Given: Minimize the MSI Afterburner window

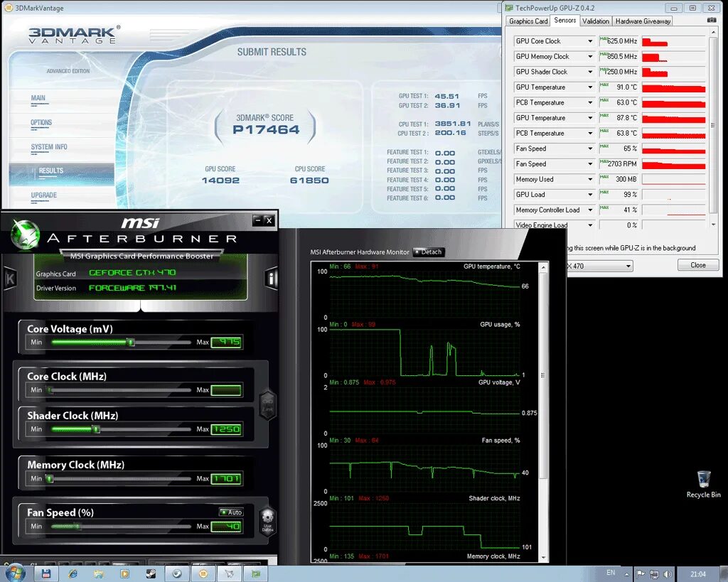Looking at the screenshot, I should [x=257, y=220].
